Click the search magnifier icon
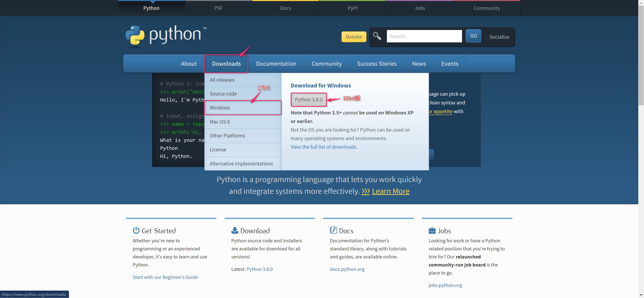The image size is (644, 298). 377,36
